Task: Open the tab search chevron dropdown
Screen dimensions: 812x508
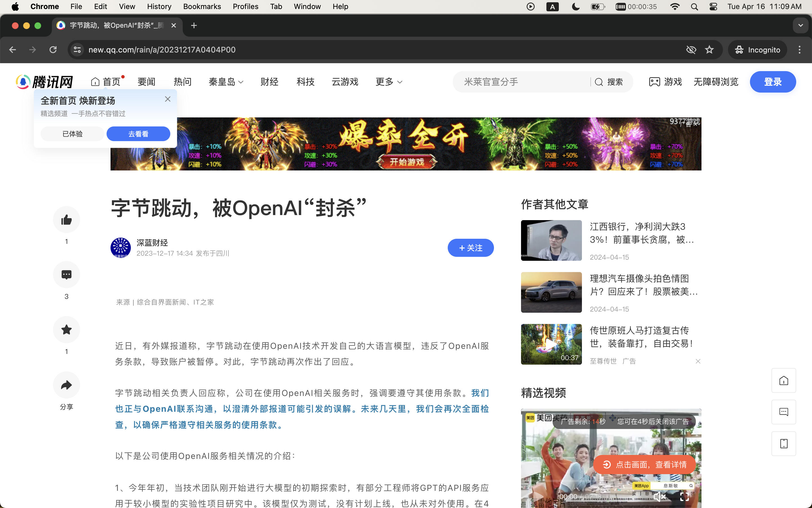Action: point(801,25)
